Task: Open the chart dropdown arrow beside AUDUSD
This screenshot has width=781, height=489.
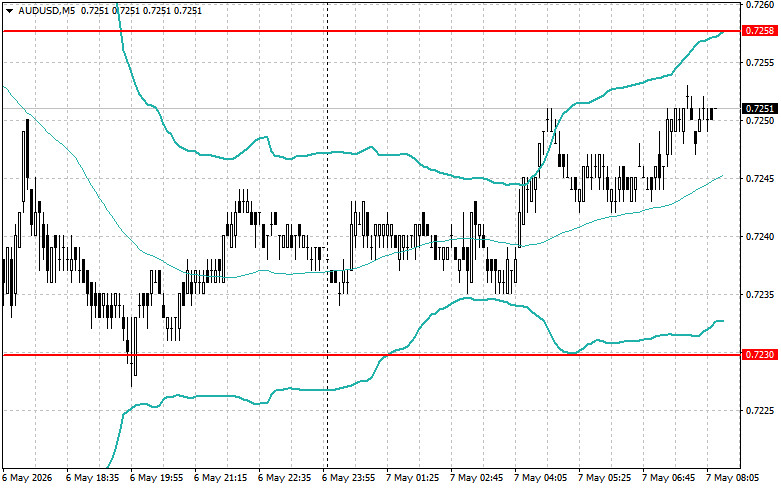Action: click(x=9, y=11)
